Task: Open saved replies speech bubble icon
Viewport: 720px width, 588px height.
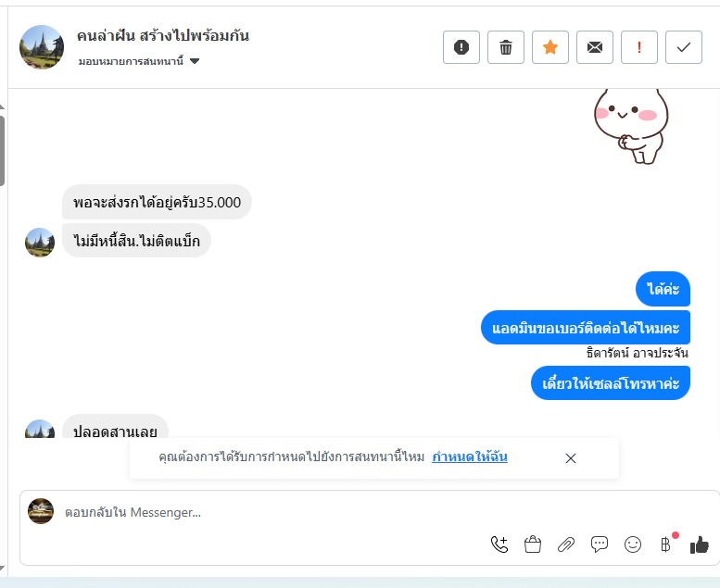Action: [x=600, y=544]
